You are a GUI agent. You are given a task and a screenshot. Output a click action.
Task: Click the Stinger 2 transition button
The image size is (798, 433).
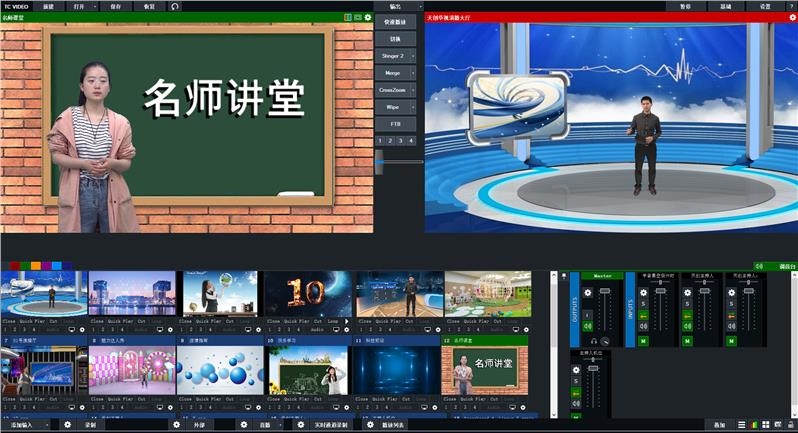coord(392,56)
